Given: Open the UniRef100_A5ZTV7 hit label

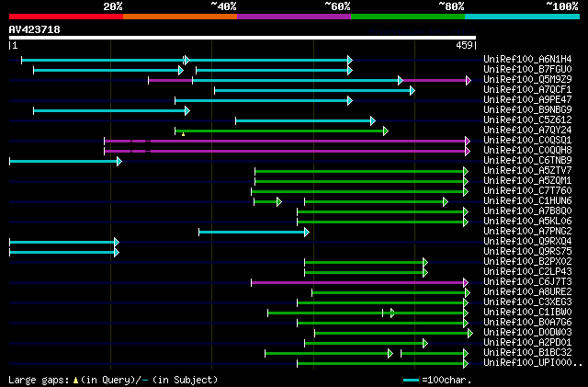Looking at the screenshot, I should tap(527, 171).
